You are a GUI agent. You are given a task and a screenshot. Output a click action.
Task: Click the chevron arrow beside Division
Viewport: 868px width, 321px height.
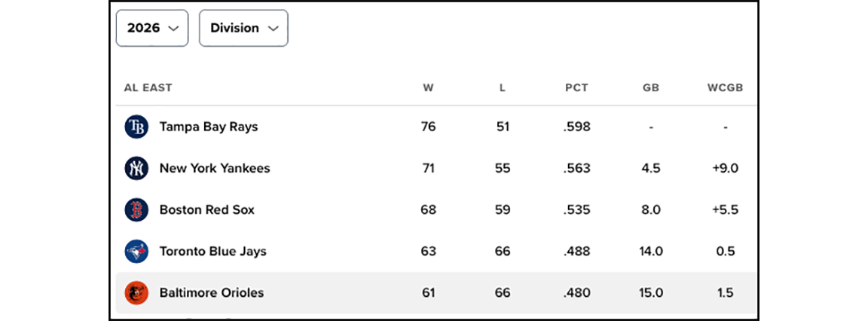[273, 29]
